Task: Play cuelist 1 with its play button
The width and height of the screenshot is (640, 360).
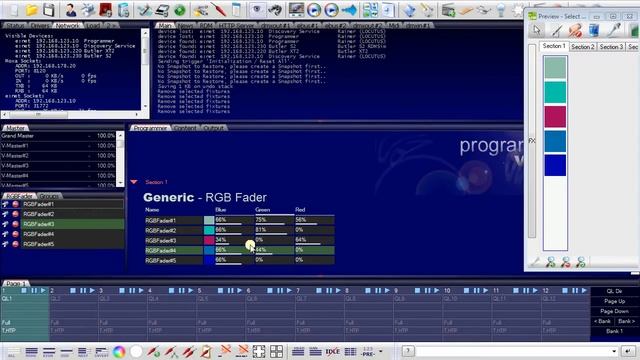Action: pyautogui.click(x=43, y=290)
